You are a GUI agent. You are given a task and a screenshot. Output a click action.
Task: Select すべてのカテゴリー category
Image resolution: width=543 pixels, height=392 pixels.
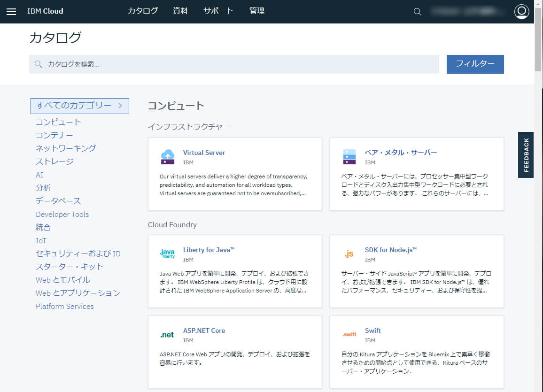click(80, 106)
